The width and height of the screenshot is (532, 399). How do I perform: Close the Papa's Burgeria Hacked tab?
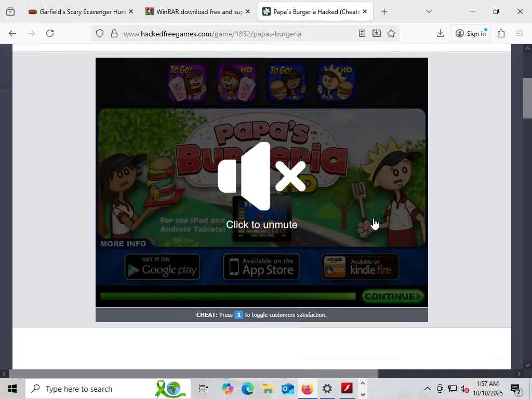[x=365, y=11]
